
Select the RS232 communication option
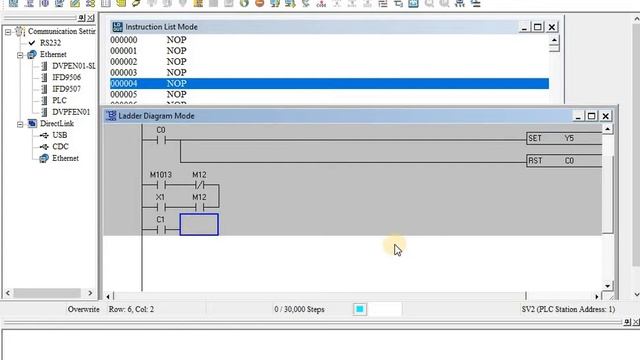click(x=50, y=43)
